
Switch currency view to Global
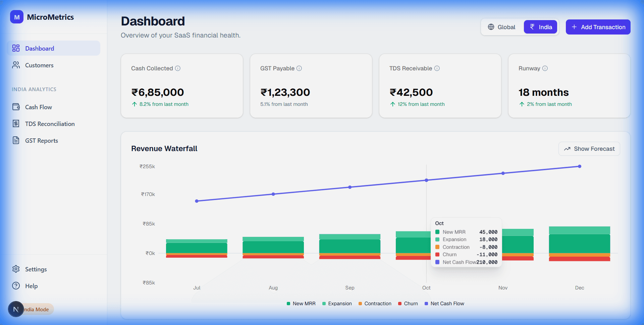point(501,27)
